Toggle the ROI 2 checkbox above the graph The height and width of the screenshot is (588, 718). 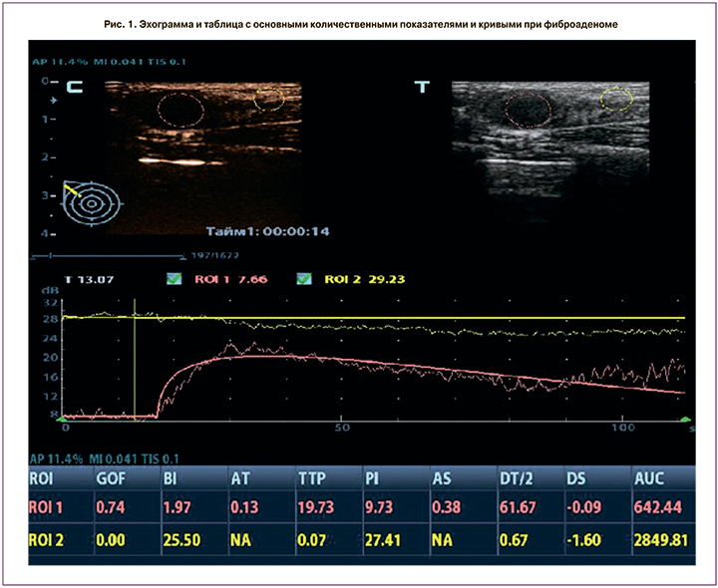pos(304,279)
